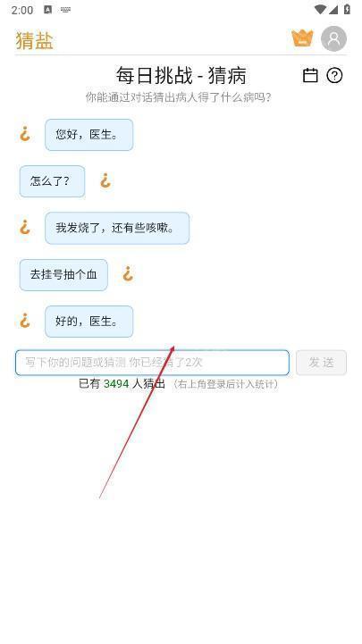Tap the 猜盐 app logo
This screenshot has width=362, height=644.
pos(35,41)
